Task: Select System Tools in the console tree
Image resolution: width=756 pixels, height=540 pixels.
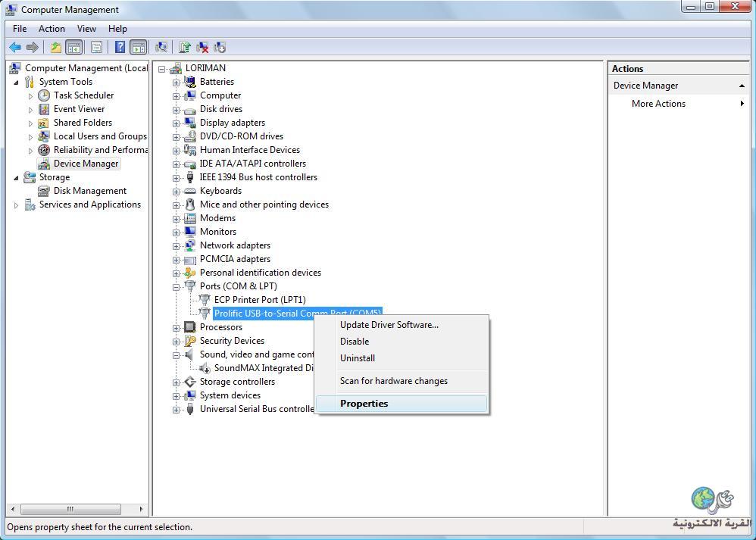Action: [66, 82]
